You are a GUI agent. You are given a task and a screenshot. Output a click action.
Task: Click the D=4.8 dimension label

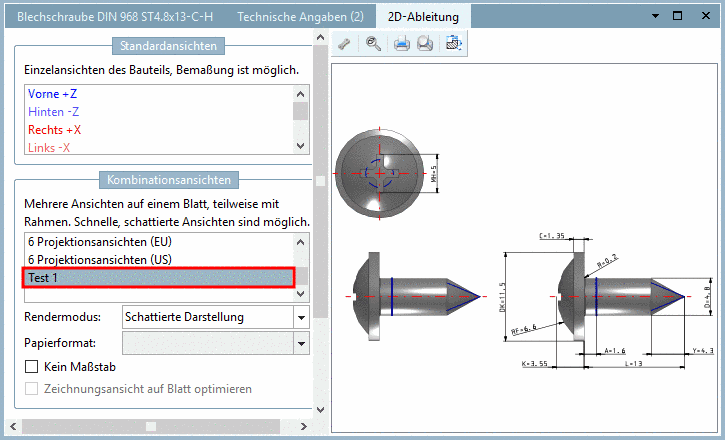[x=707, y=297]
